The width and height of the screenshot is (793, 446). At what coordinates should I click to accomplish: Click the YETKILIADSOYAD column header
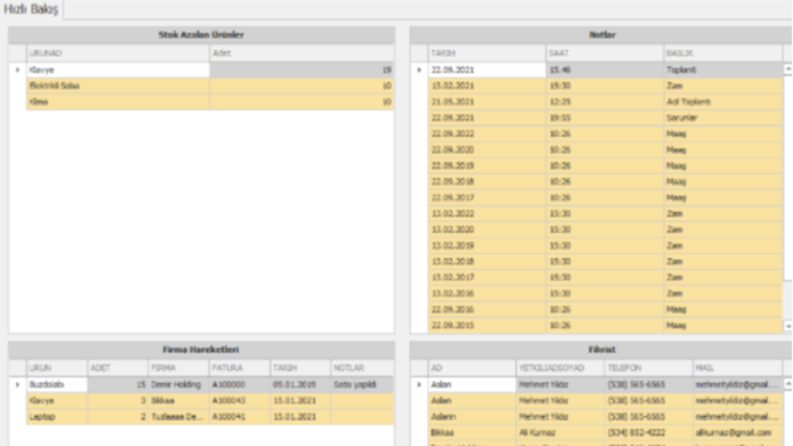point(560,368)
